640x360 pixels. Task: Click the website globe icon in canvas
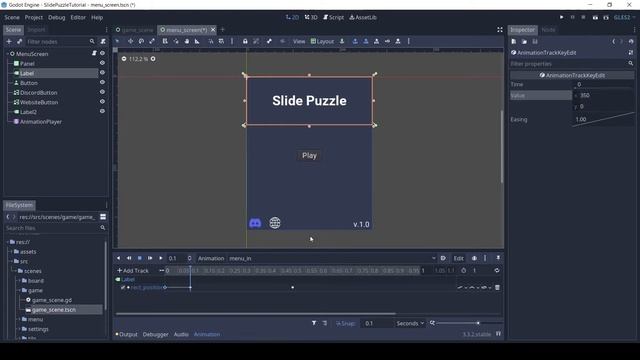tap(275, 223)
